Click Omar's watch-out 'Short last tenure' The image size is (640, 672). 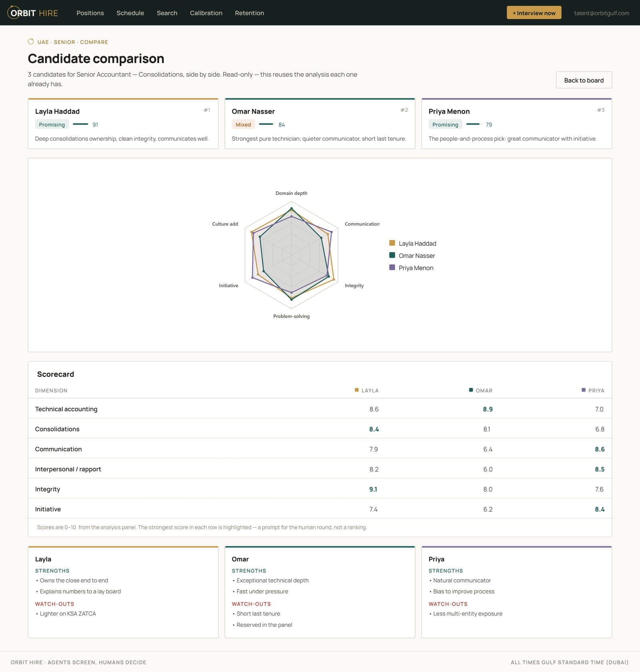pos(258,613)
